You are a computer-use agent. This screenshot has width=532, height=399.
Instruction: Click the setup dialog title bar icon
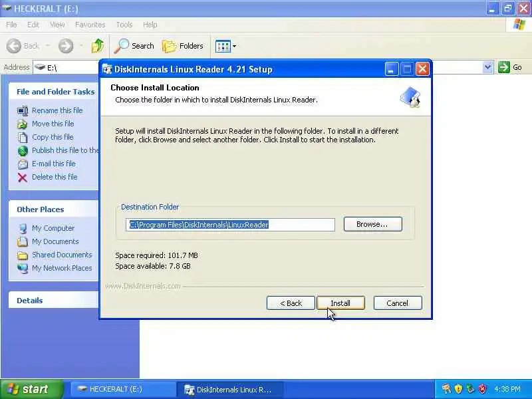click(107, 69)
